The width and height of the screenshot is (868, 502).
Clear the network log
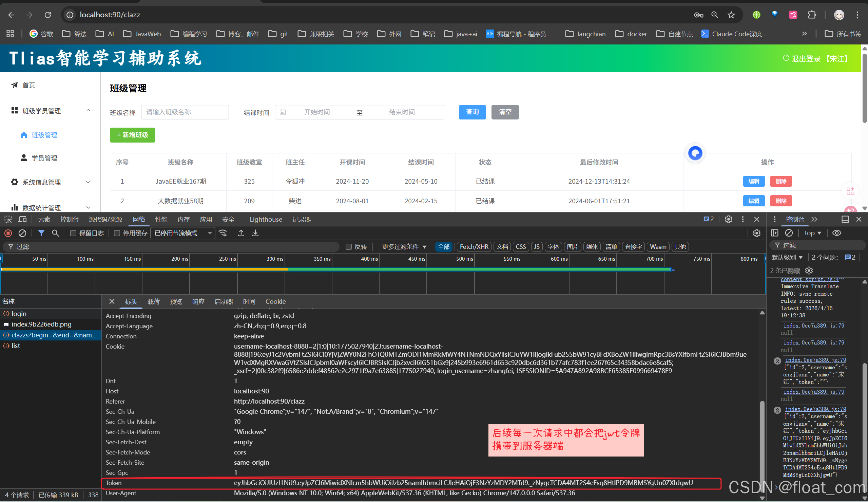(x=22, y=234)
